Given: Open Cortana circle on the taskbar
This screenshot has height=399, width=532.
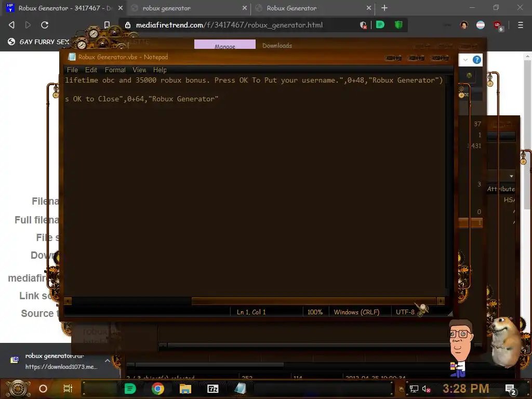Looking at the screenshot, I should pos(43,389).
